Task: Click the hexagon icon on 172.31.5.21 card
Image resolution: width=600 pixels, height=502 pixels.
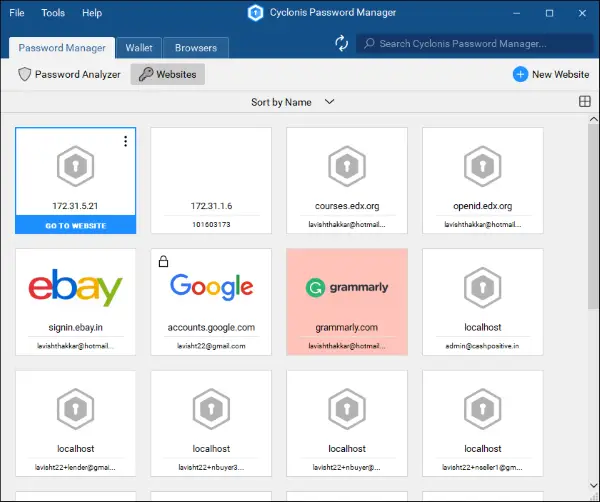Action: click(75, 166)
